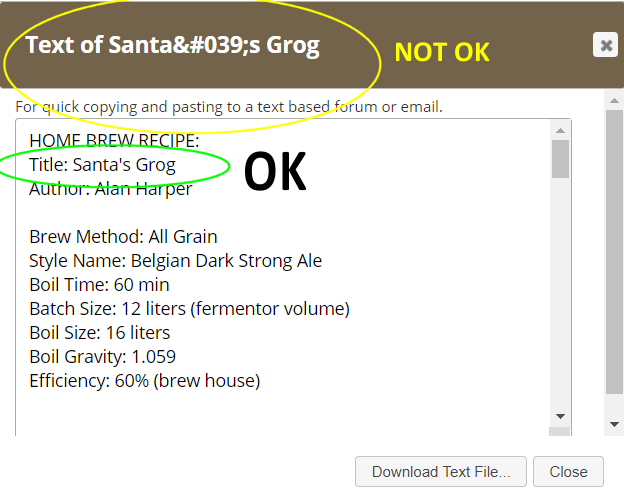Click the recipe text box's scroll down arrow

point(561,415)
